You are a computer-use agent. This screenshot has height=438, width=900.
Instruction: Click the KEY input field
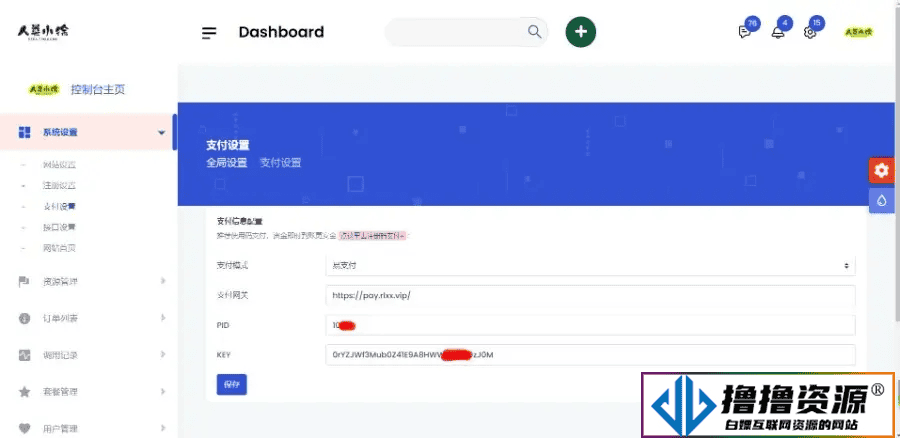tap(590, 355)
